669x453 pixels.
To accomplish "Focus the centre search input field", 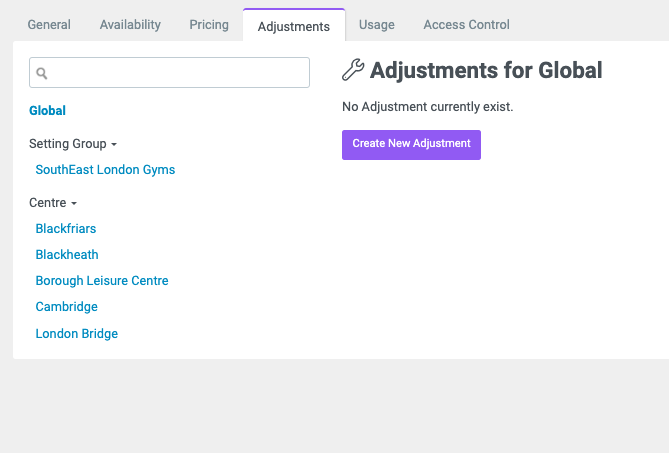I will tap(169, 73).
